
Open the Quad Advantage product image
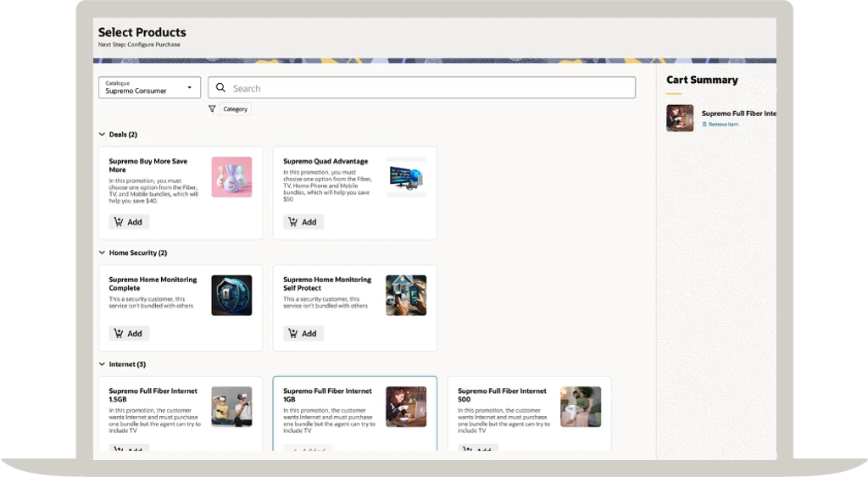[x=406, y=177]
